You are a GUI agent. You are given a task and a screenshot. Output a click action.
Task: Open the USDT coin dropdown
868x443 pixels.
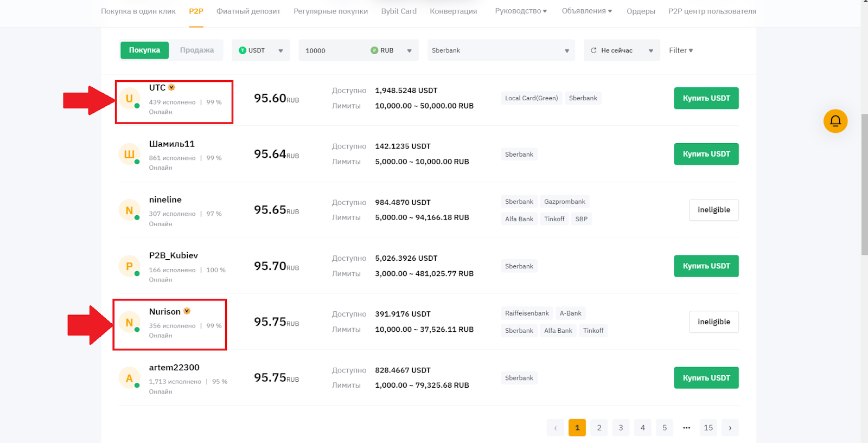pos(261,50)
